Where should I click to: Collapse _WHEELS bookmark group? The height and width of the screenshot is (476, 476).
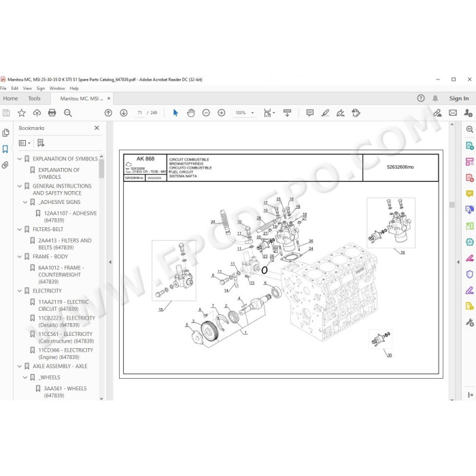pos(25,377)
